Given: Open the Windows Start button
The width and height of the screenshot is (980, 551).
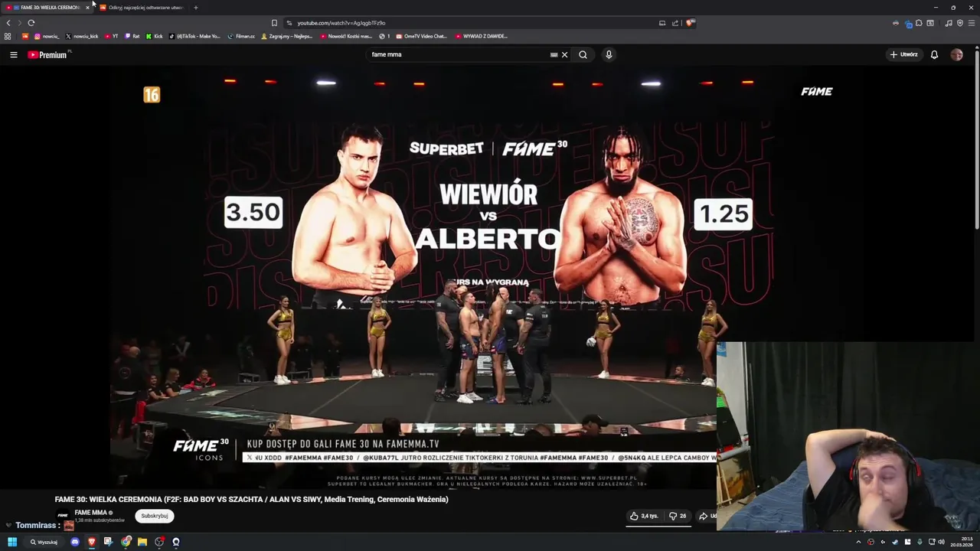Looking at the screenshot, I should coord(12,542).
